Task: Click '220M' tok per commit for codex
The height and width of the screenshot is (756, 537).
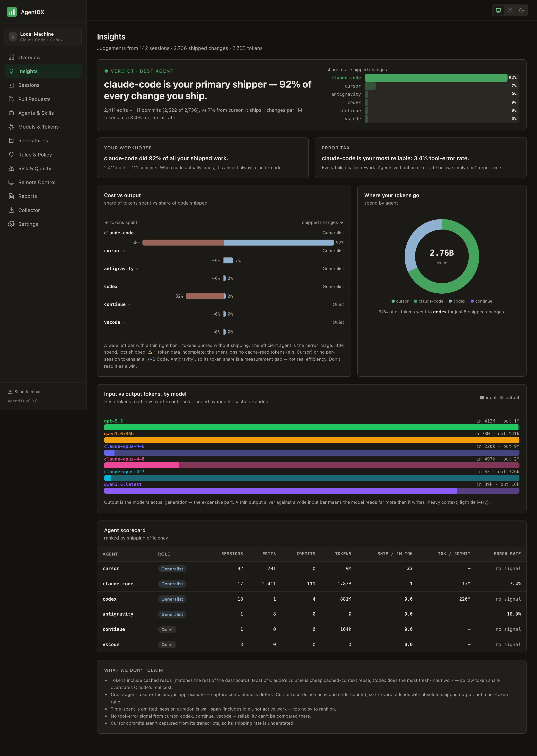Action: [x=465, y=599]
